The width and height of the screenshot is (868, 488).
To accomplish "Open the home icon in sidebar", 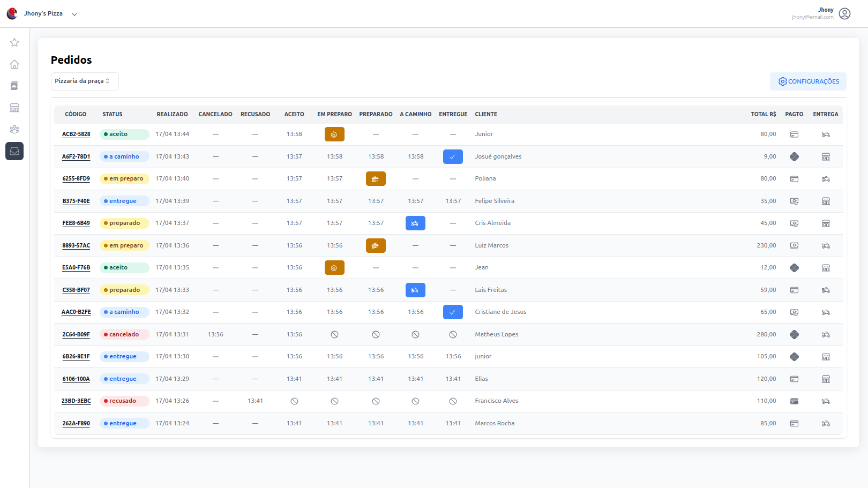I will click(x=14, y=64).
